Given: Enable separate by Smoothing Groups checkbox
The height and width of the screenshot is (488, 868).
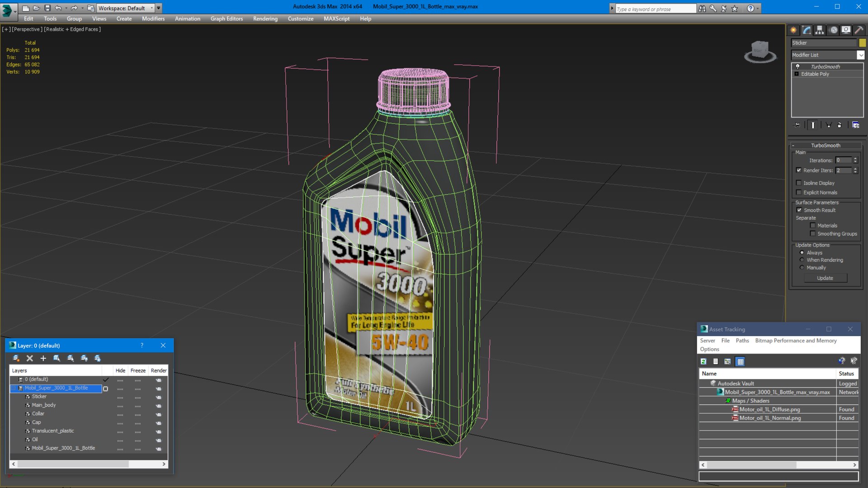Looking at the screenshot, I should tap(813, 234).
